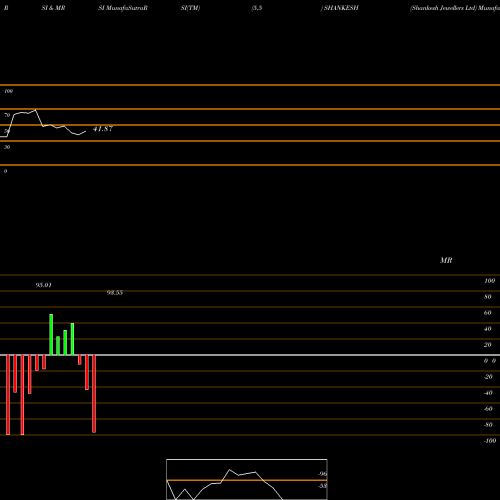Screen dimensions: 500x500
Task: Select the tallest green MR histogram bar
Action: tap(51, 334)
